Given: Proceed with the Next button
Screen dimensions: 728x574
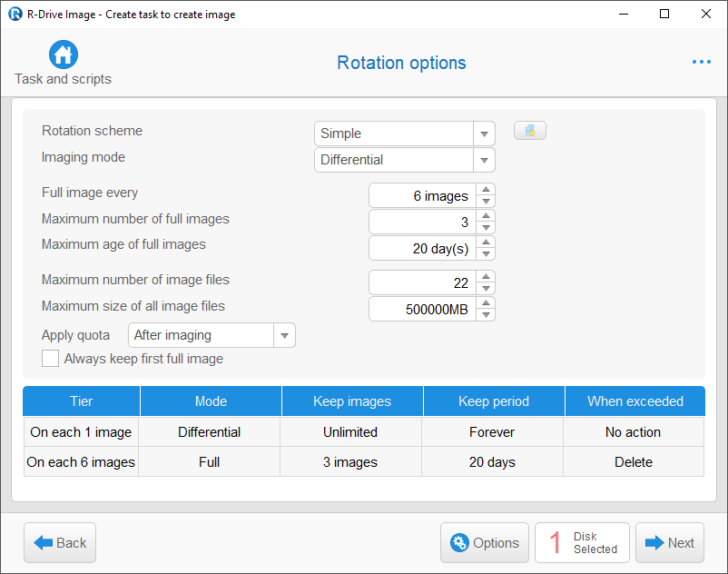Looking at the screenshot, I should click(x=670, y=542).
